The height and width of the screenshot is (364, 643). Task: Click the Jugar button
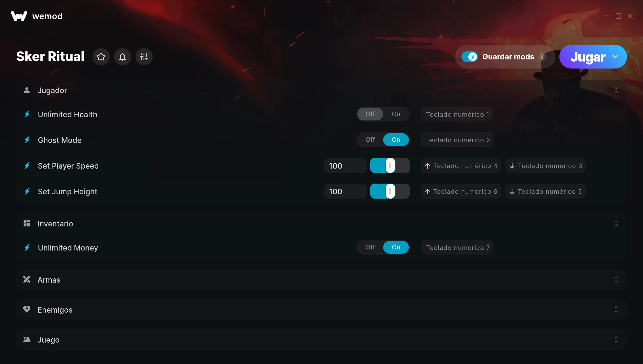tap(588, 57)
